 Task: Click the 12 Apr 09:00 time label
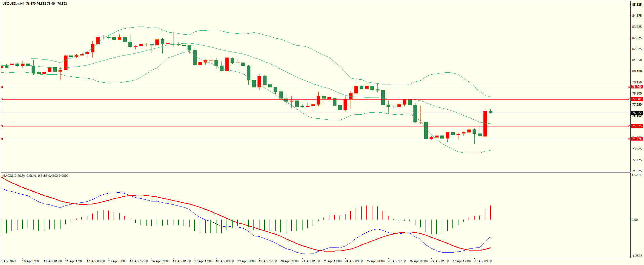pos(96,261)
